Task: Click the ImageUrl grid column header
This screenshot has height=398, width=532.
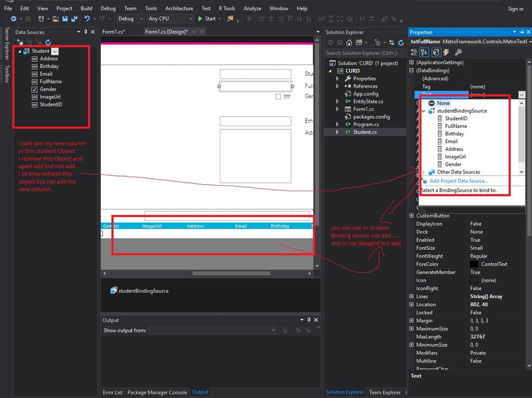Action: pyautogui.click(x=152, y=226)
